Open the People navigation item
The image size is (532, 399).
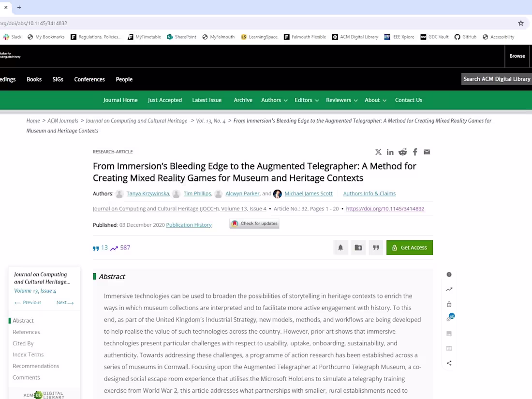[124, 79]
